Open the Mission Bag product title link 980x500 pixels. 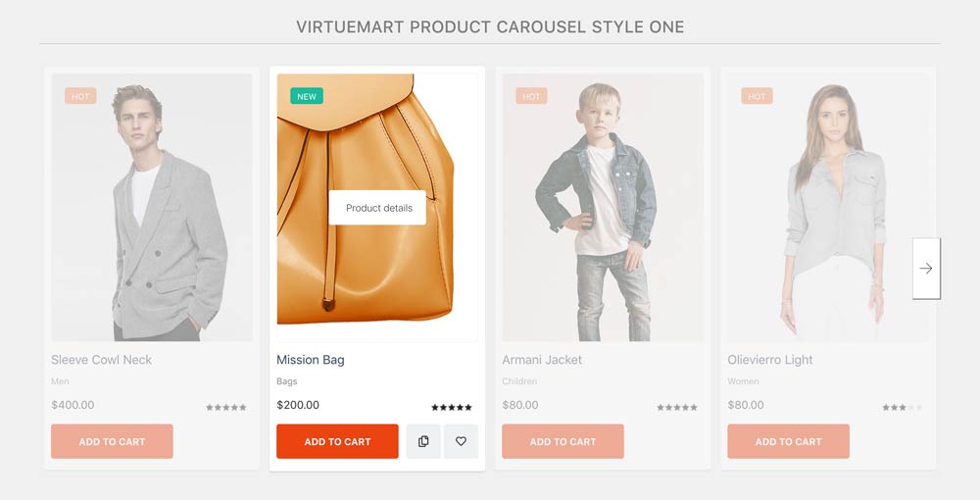(311, 360)
